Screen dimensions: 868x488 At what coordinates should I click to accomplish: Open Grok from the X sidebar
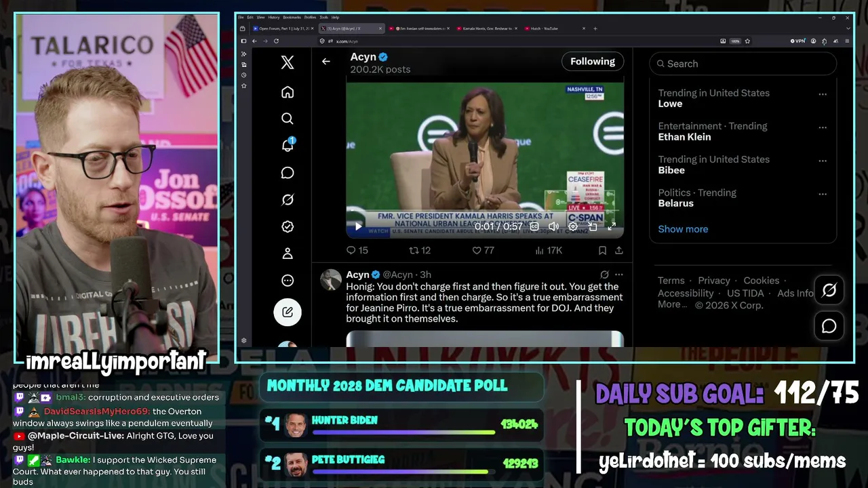click(x=288, y=199)
